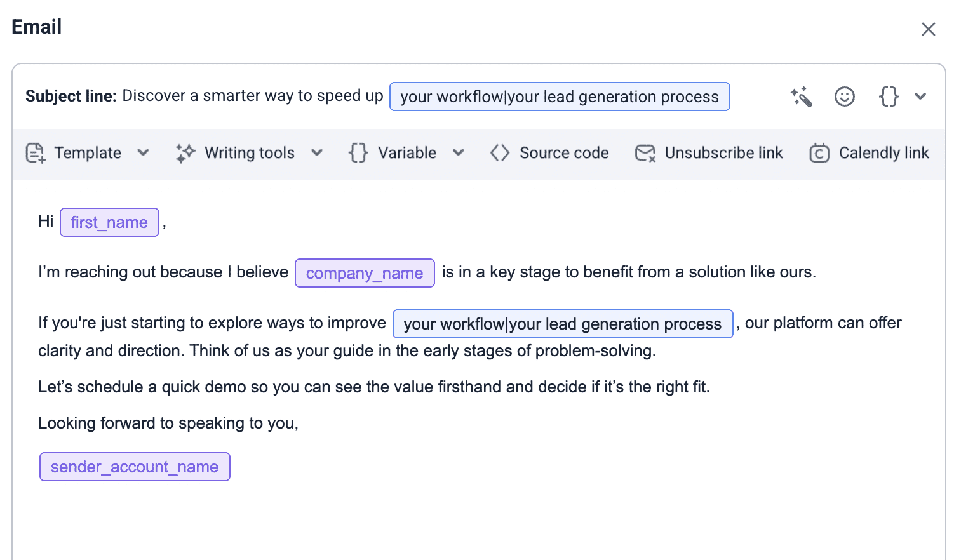
Task: Expand the Template dropdown chevron
Action: [144, 153]
